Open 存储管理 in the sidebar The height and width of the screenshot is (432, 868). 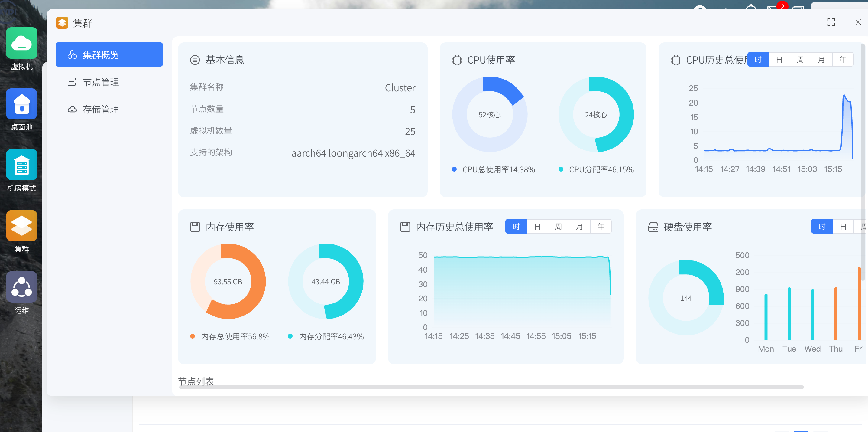(x=109, y=109)
